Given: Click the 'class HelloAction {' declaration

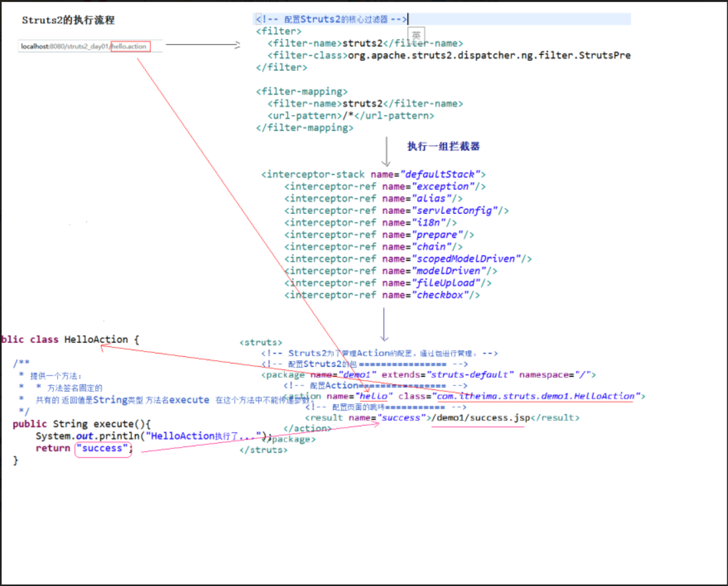Looking at the screenshot, I should [x=85, y=339].
